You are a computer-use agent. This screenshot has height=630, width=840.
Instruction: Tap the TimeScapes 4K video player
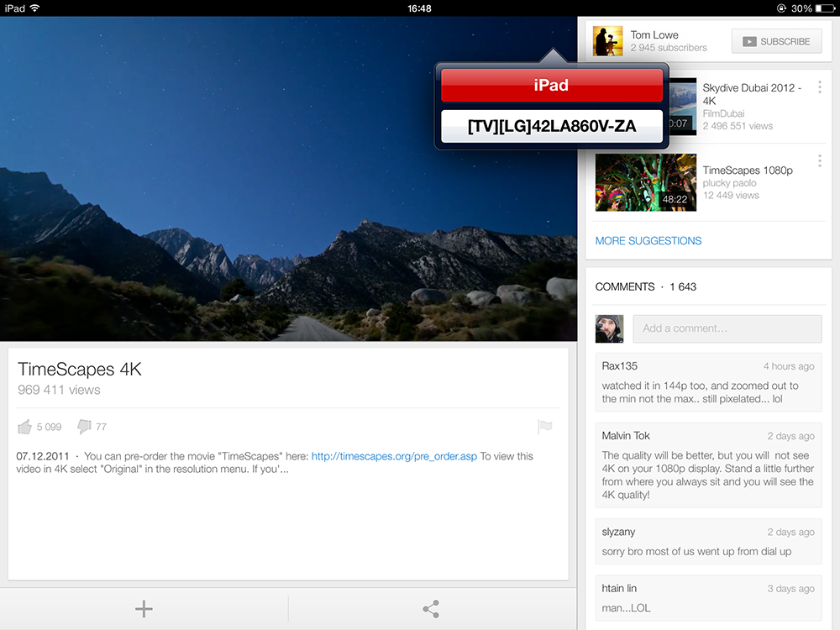pyautogui.click(x=288, y=179)
